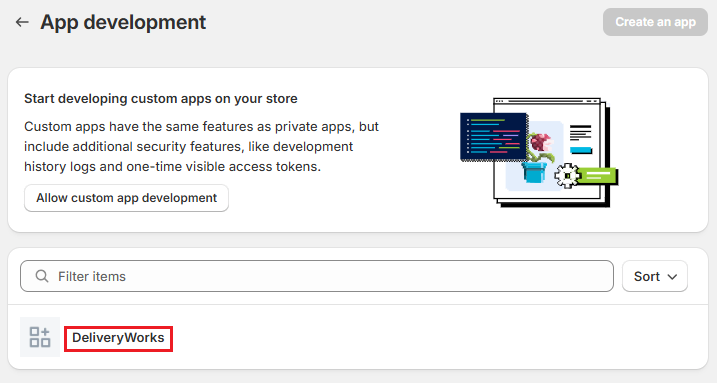Click Allow custom app development button
Screen dimensions: 717x383
click(126, 198)
